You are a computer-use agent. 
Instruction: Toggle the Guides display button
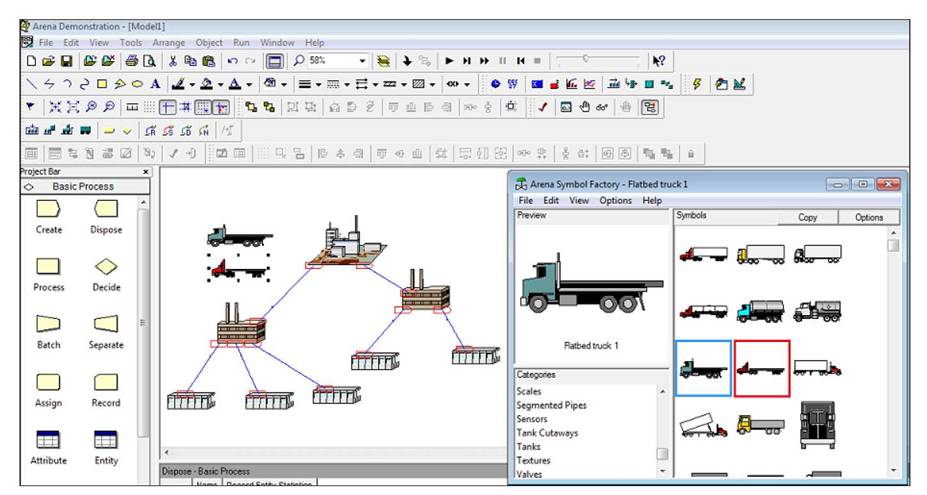click(168, 107)
